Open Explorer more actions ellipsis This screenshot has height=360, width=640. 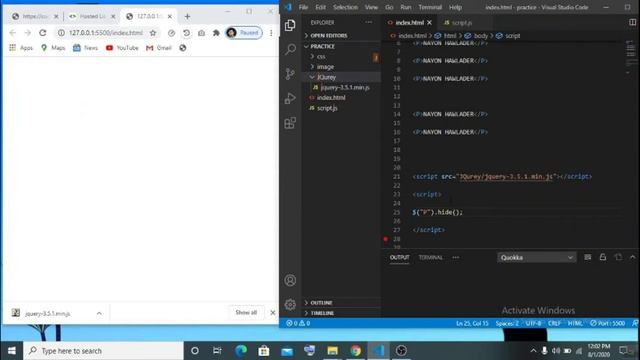click(x=369, y=22)
